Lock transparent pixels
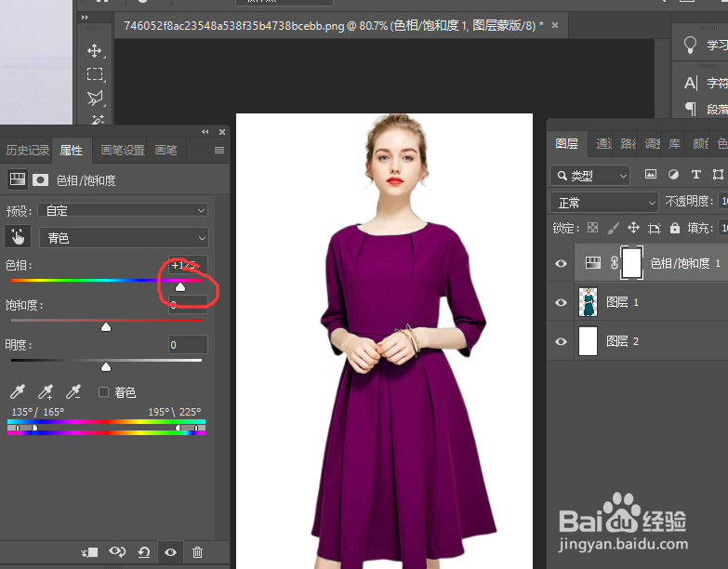Image resolution: width=728 pixels, height=569 pixels. 593,228
